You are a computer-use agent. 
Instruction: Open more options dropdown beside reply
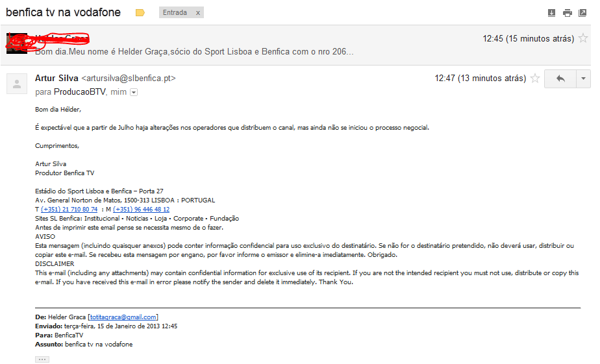coord(583,79)
